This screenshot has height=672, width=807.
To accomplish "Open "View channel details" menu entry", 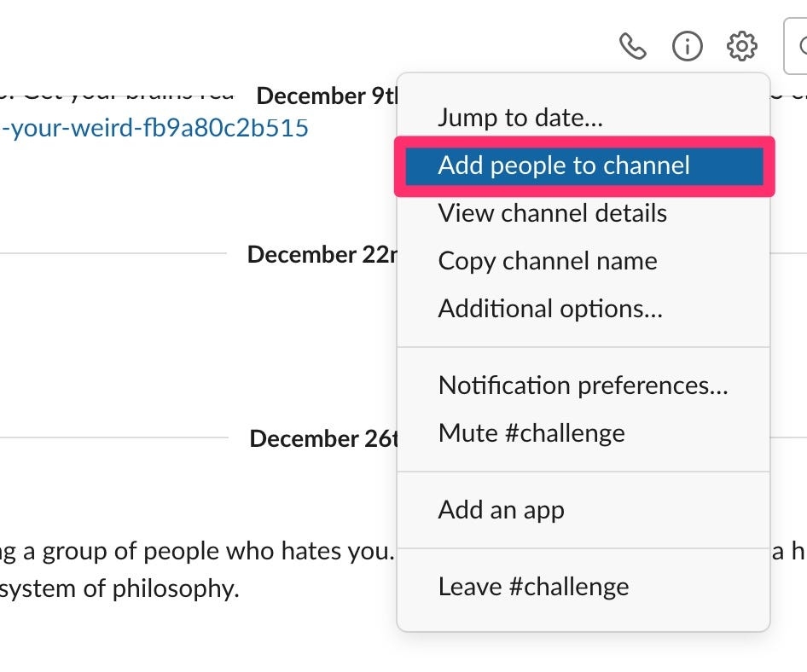I will (x=552, y=213).
